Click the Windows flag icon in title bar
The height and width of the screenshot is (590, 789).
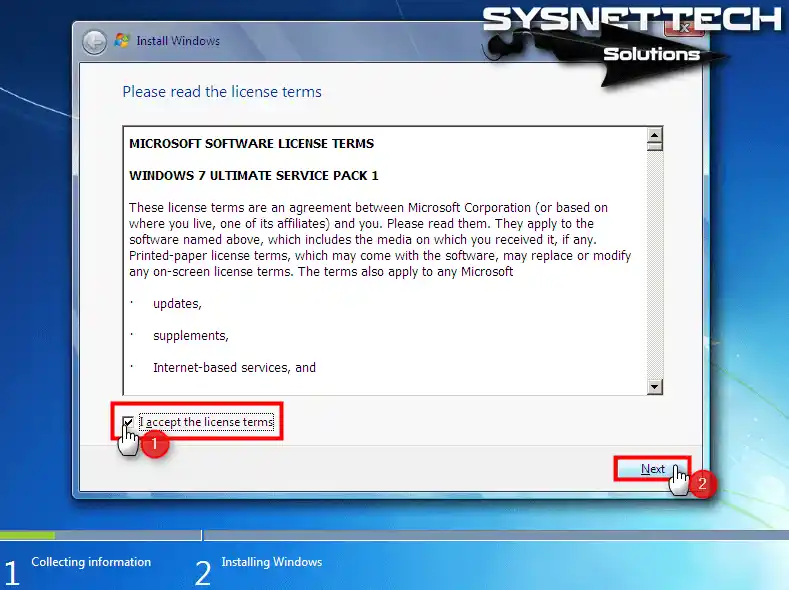coord(122,41)
